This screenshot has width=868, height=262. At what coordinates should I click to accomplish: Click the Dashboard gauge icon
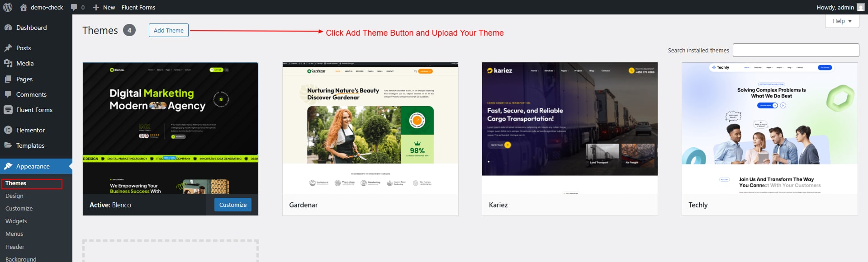(8, 28)
